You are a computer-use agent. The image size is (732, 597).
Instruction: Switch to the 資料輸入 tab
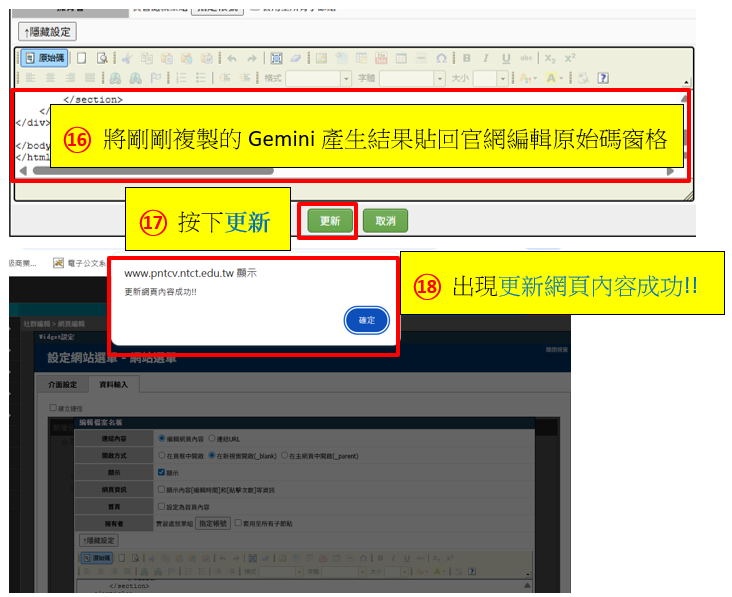(113, 384)
